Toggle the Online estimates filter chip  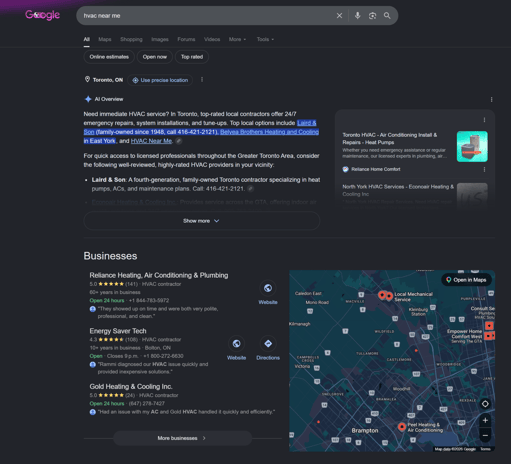[109, 57]
